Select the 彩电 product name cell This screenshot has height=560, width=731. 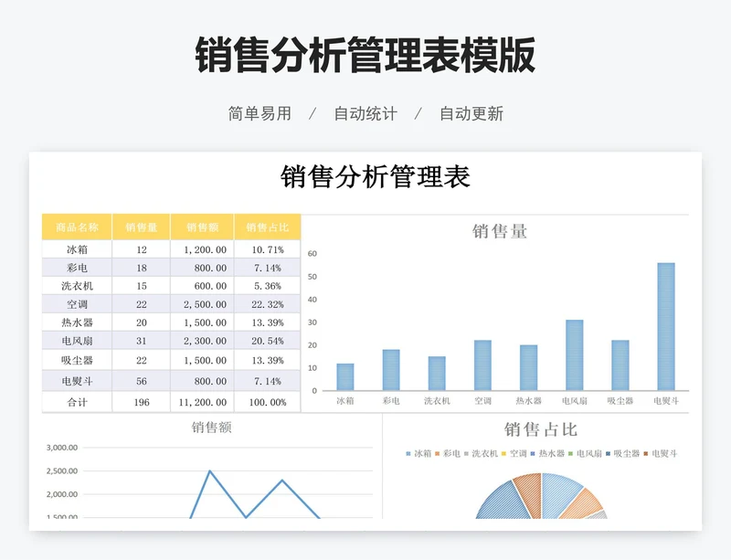tap(77, 268)
